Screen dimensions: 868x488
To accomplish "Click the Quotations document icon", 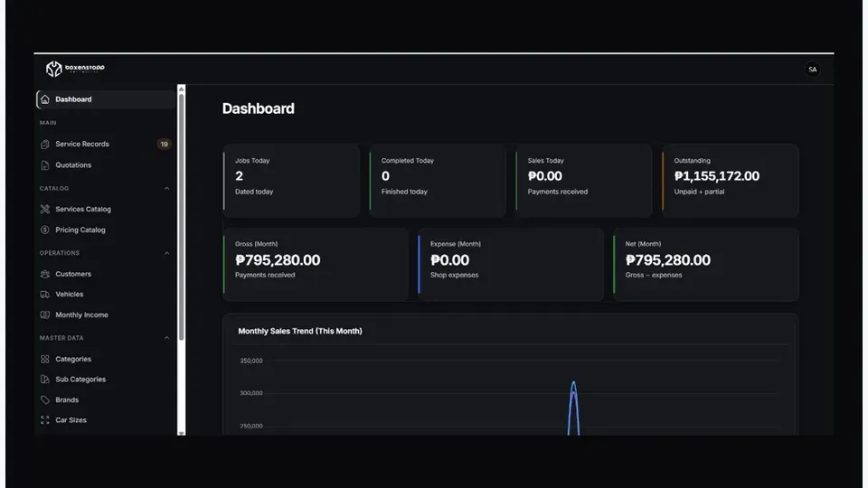I will tap(45, 164).
